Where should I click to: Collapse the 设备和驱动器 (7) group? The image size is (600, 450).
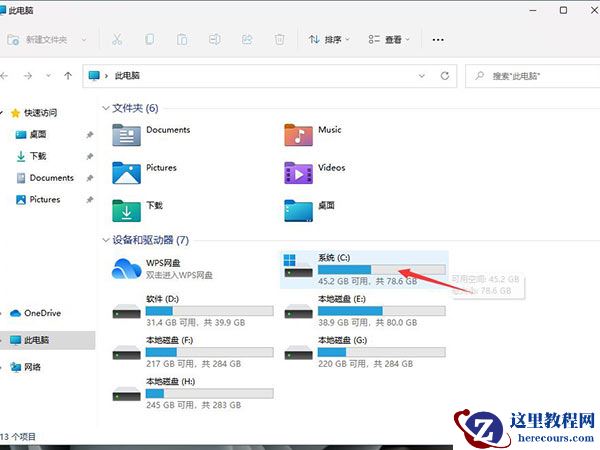(106, 240)
